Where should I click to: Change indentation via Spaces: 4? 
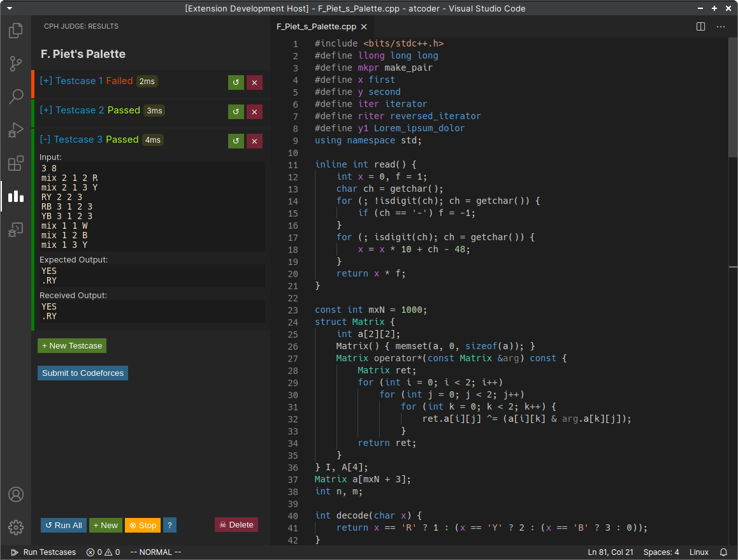click(x=661, y=552)
